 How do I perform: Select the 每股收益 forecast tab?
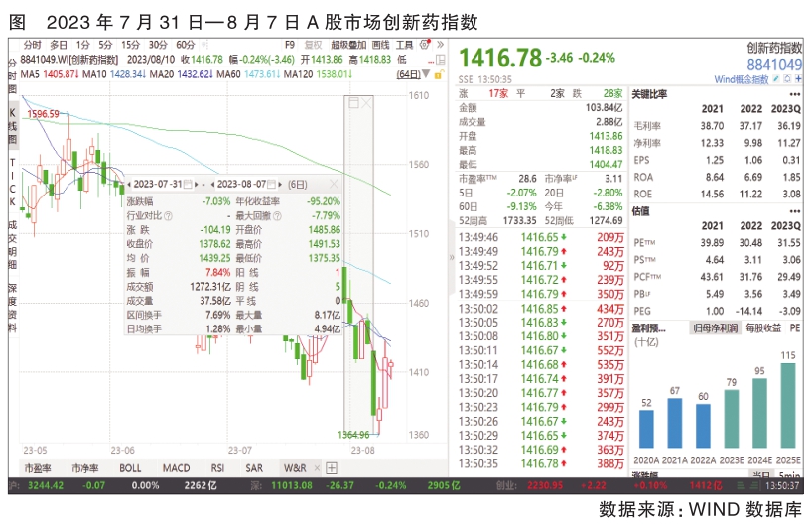(763, 327)
